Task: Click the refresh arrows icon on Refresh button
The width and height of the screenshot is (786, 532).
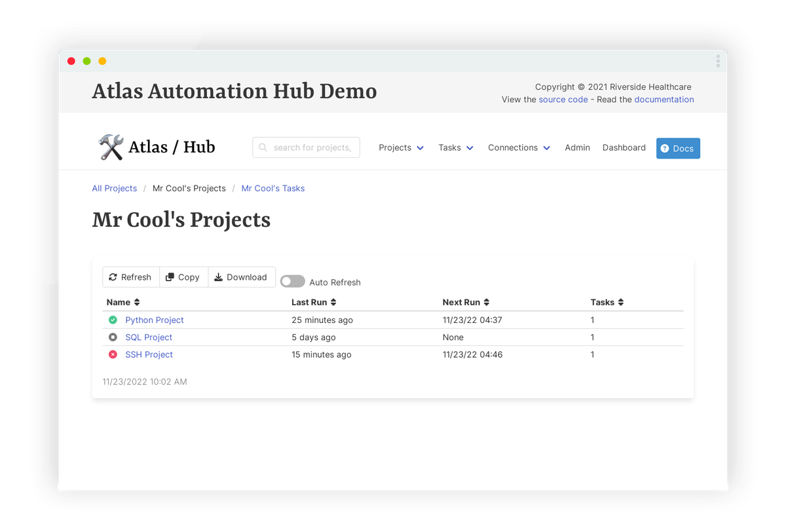Action: click(x=113, y=276)
